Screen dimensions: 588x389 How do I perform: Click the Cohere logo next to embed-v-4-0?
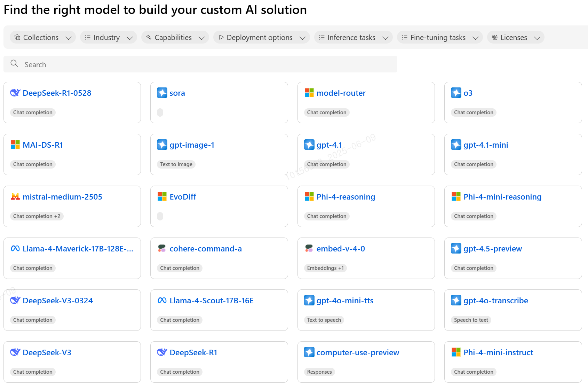point(309,248)
